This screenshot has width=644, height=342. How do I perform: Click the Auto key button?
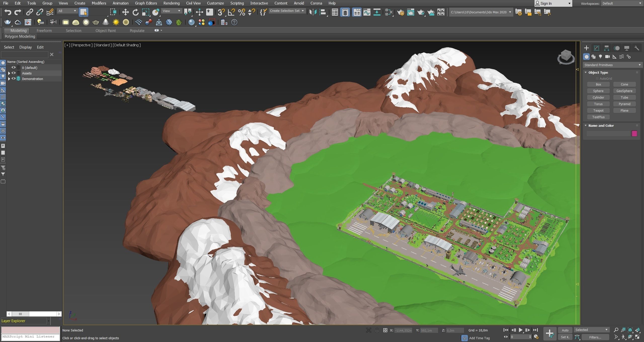click(x=565, y=330)
